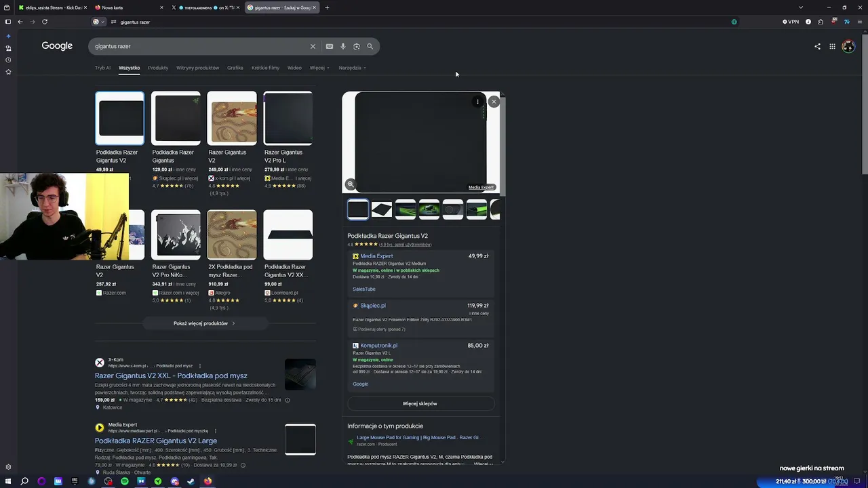Image resolution: width=868 pixels, height=488 pixels.
Task: Switch to the Nowa karta browser tab
Action: [129, 7]
